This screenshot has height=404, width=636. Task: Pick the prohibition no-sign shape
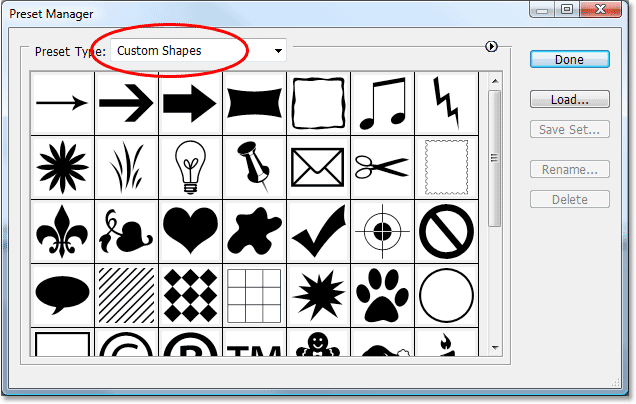tap(446, 230)
